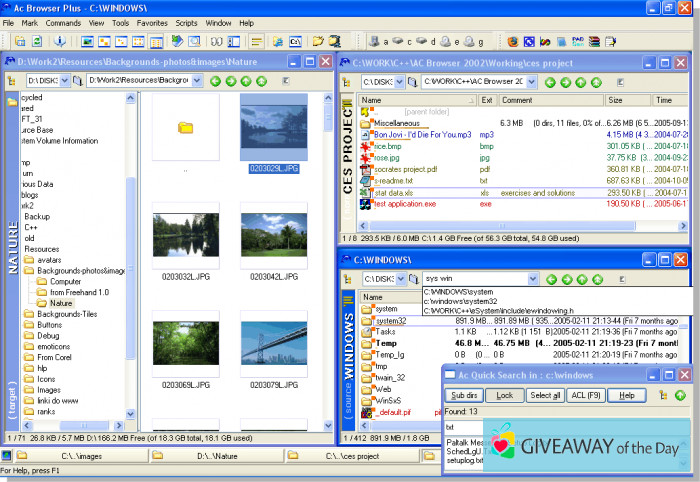The height and width of the screenshot is (482, 700).
Task: Switch to drive c in main toolbar
Action: click(x=397, y=42)
